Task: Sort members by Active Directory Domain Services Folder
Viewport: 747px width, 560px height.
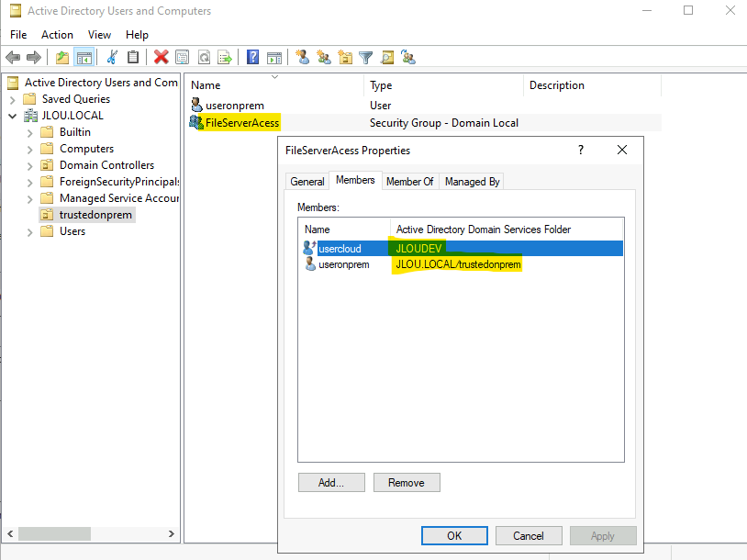Action: [507, 230]
